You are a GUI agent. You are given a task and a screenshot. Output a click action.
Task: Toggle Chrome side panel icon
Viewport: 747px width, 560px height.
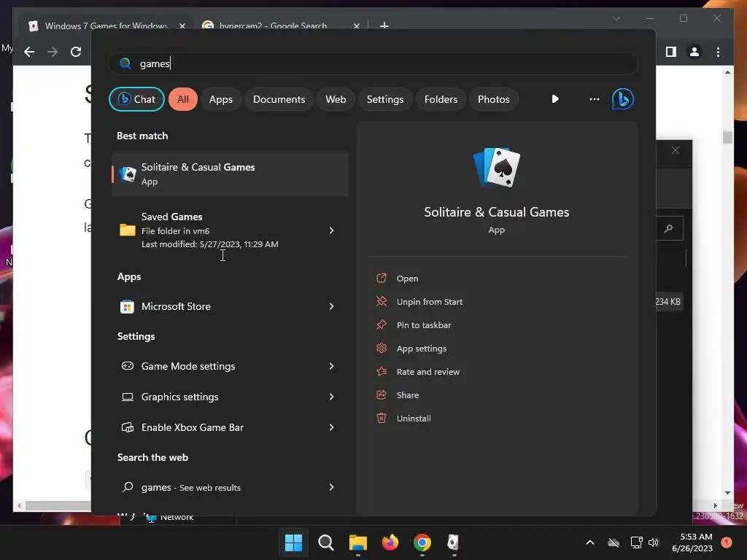[x=671, y=52]
